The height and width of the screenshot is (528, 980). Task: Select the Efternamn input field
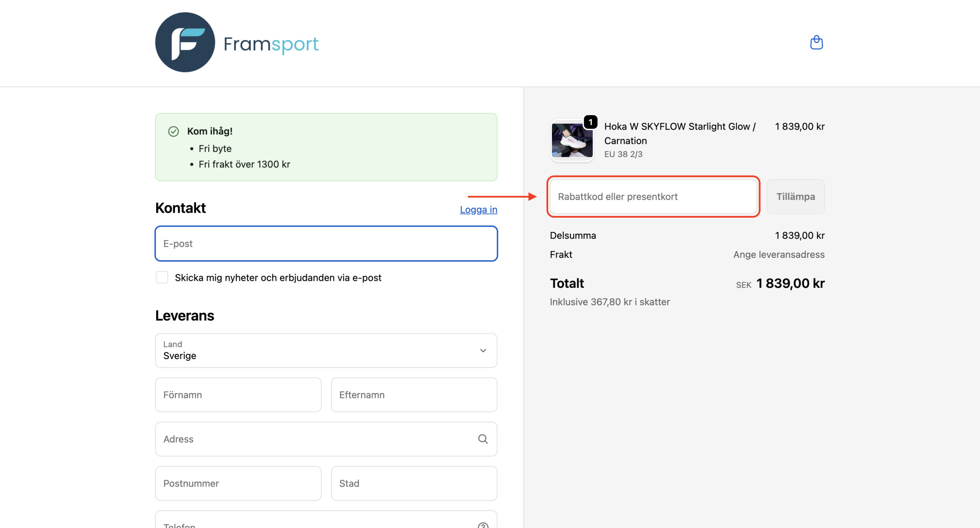tap(414, 395)
